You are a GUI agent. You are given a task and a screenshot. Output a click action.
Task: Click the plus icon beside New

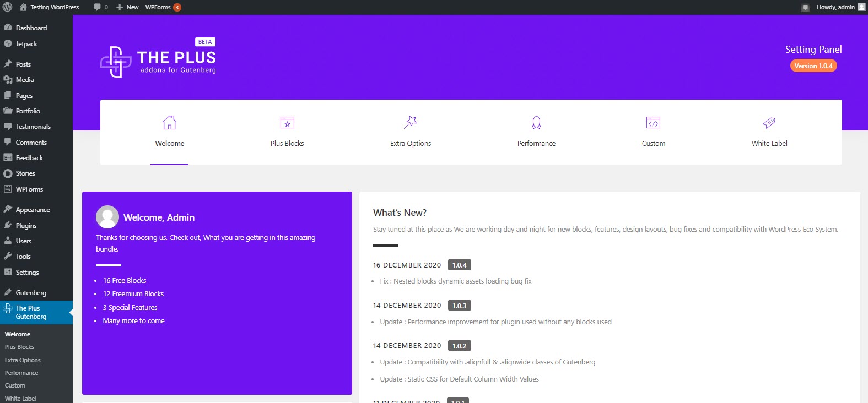pos(120,7)
